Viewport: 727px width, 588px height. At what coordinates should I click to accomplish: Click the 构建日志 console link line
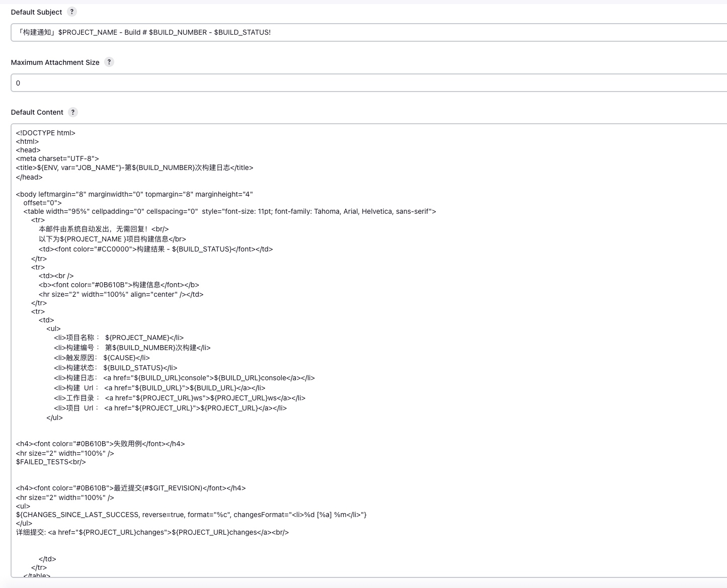(x=185, y=378)
